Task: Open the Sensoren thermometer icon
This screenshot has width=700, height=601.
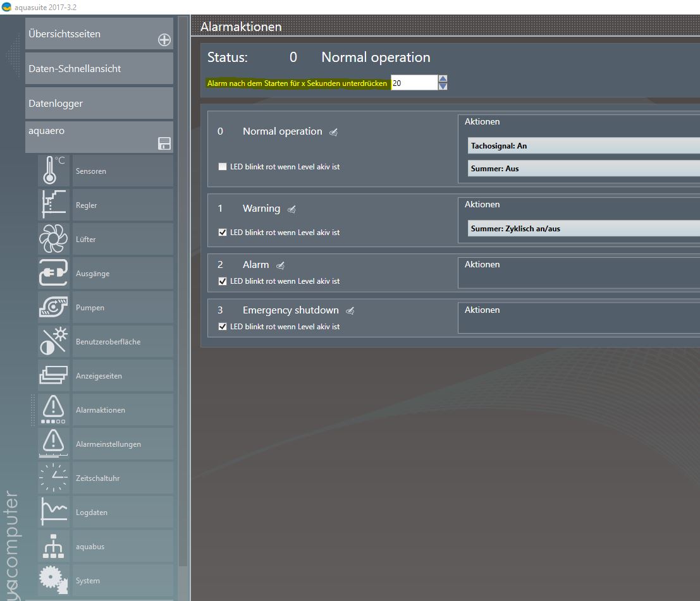Action: [54, 171]
